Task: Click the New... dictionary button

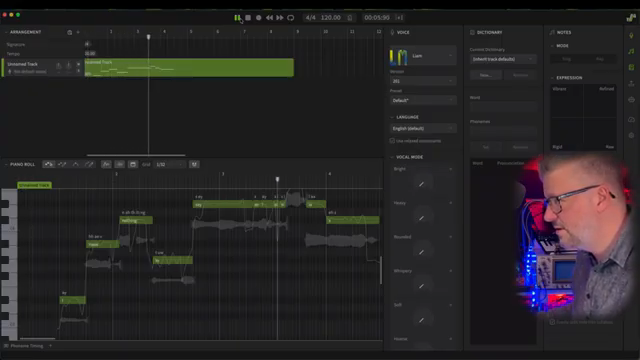Action: coord(486,75)
